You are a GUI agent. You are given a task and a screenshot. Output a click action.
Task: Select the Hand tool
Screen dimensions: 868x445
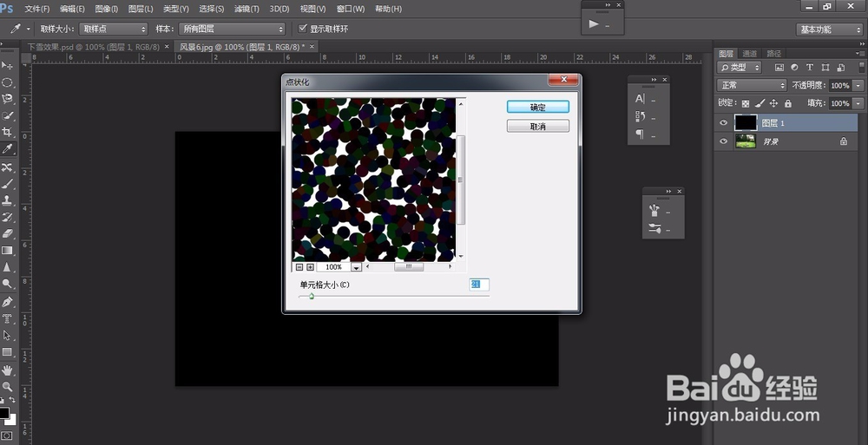pyautogui.click(x=7, y=370)
